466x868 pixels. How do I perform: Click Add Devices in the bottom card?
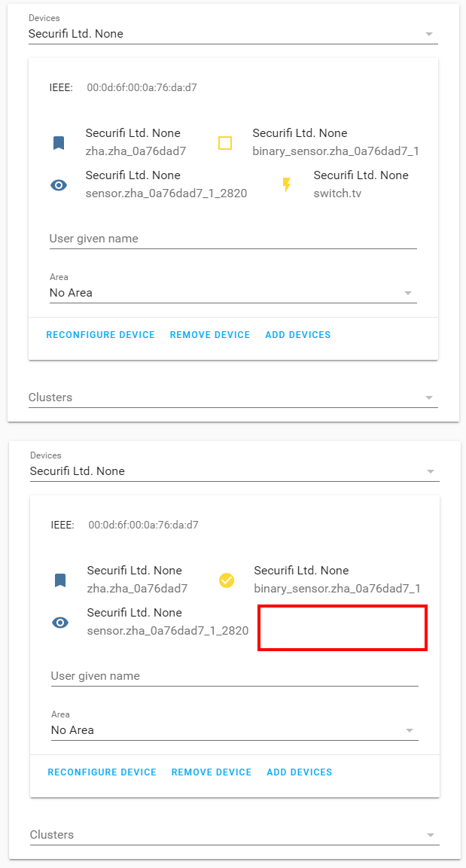click(x=300, y=772)
